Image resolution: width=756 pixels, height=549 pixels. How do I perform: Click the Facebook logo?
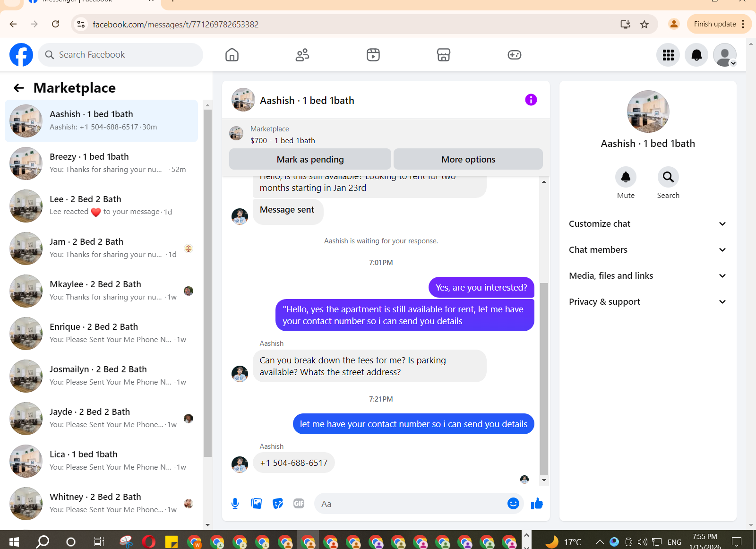(x=21, y=55)
